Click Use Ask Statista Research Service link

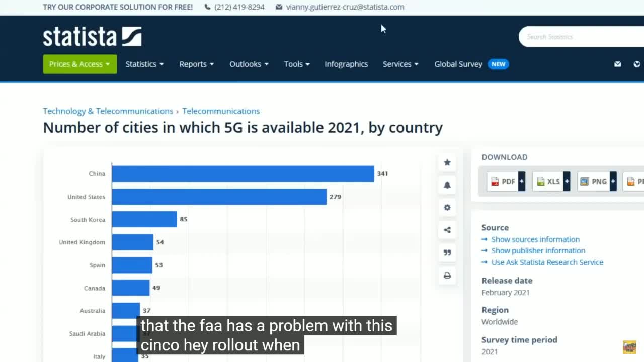click(547, 262)
